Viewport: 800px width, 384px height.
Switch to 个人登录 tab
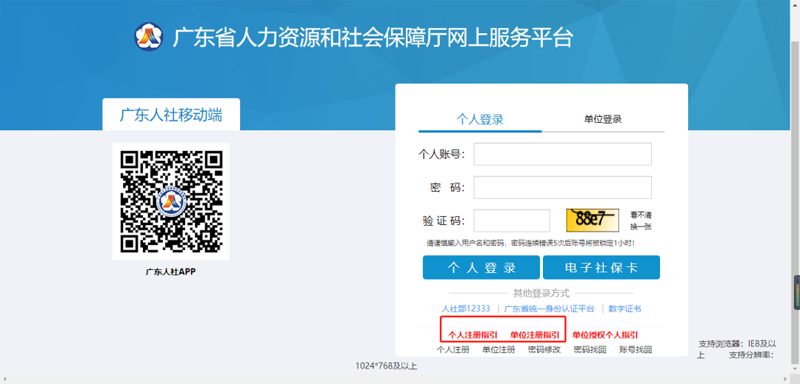tap(480, 119)
